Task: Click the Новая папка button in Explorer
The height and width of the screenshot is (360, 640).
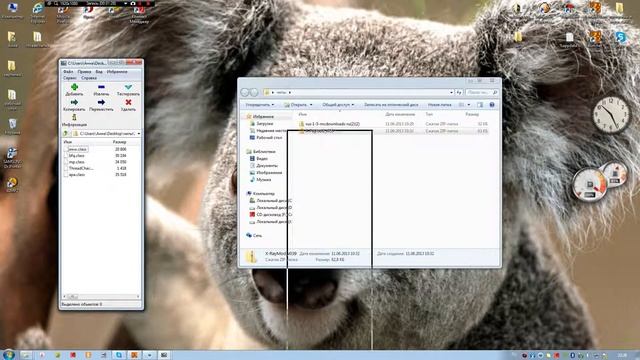Action: tap(440, 105)
